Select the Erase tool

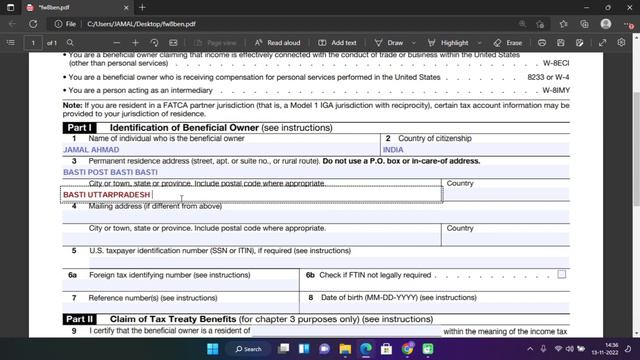pyautogui.click(x=508, y=42)
